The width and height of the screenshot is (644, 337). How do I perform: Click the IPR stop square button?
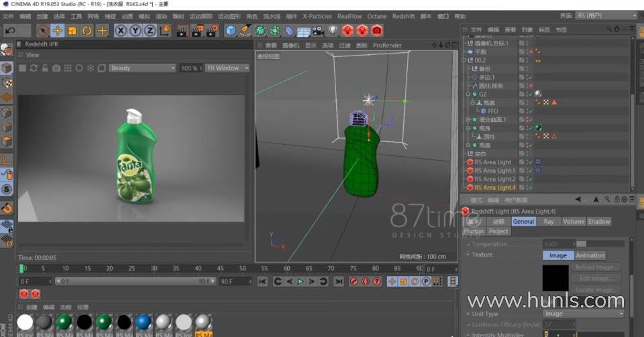point(23,68)
